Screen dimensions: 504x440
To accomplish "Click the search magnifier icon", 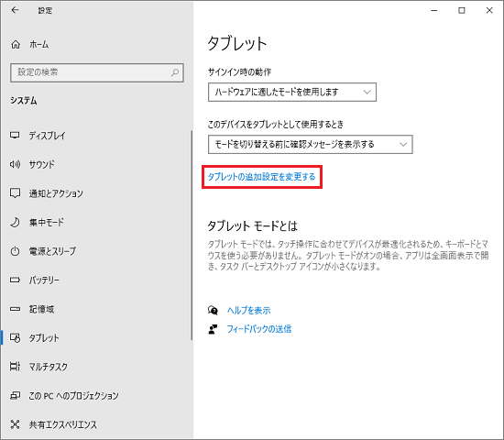I will tap(175, 72).
